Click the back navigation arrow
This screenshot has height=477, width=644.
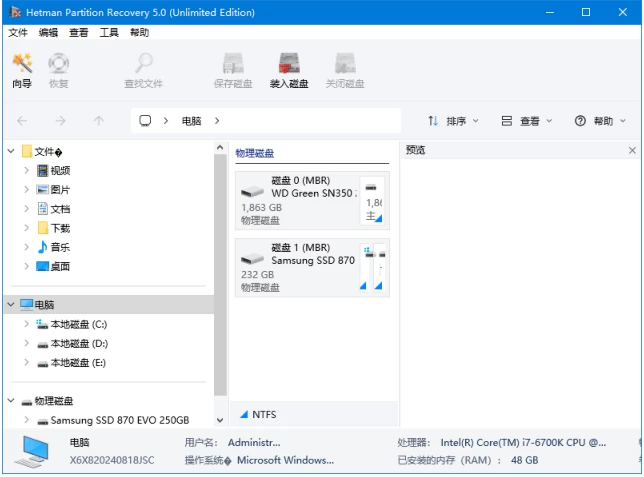23,121
